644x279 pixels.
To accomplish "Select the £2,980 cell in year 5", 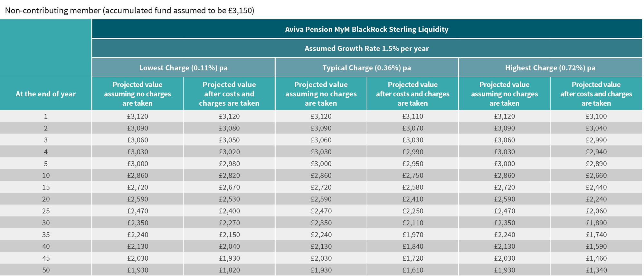I will [229, 164].
